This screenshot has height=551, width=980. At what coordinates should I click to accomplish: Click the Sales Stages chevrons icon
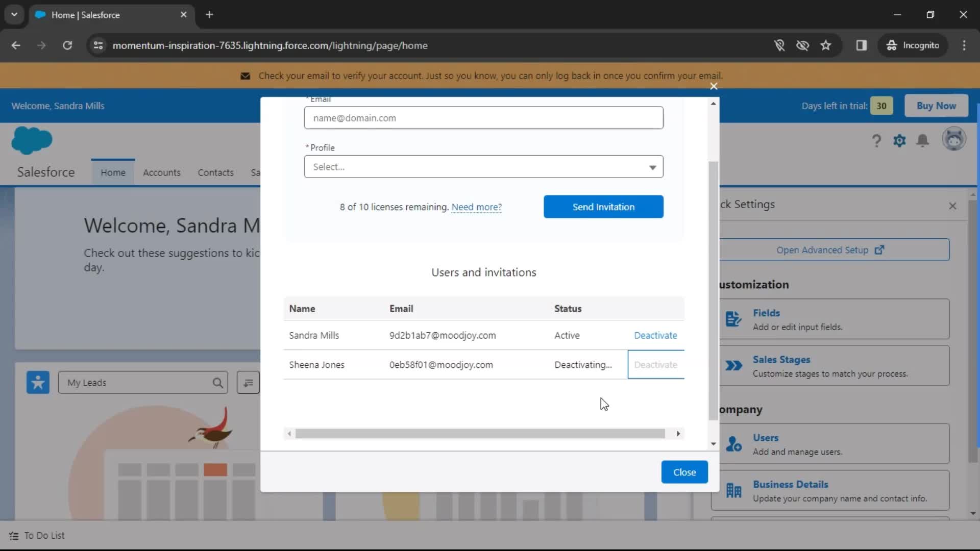pyautogui.click(x=733, y=365)
